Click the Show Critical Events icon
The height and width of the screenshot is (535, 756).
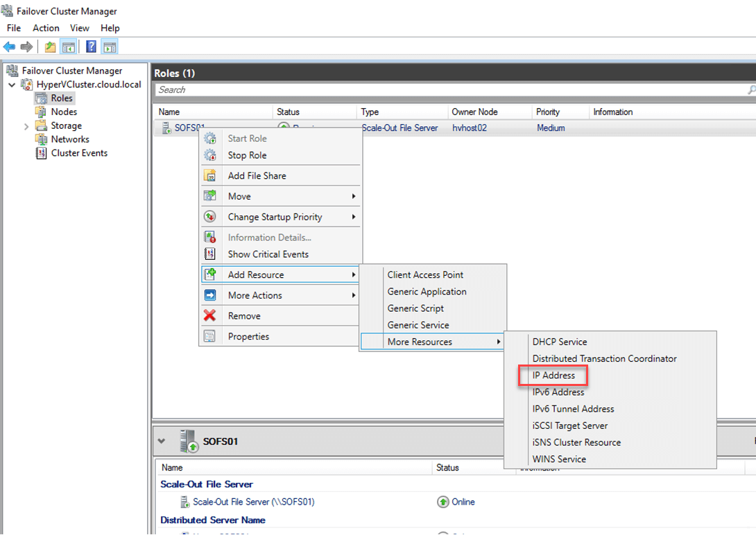coord(209,254)
